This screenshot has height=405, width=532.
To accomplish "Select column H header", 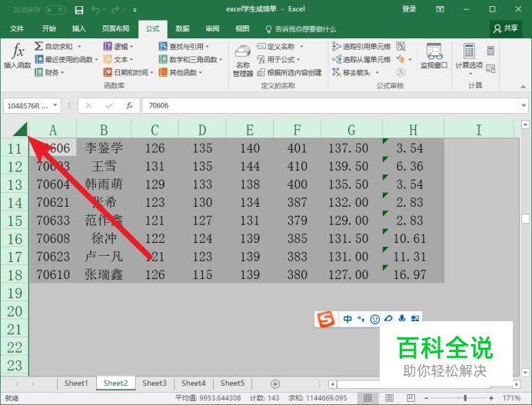I will click(413, 130).
